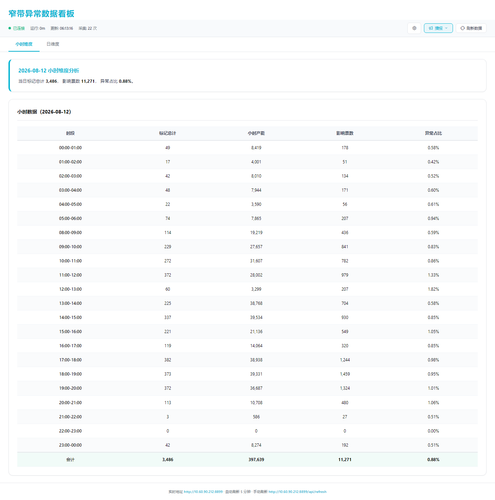Select the 04:00-05:00 time slot cell
Viewport: 495px width, 500px height.
[x=70, y=204]
